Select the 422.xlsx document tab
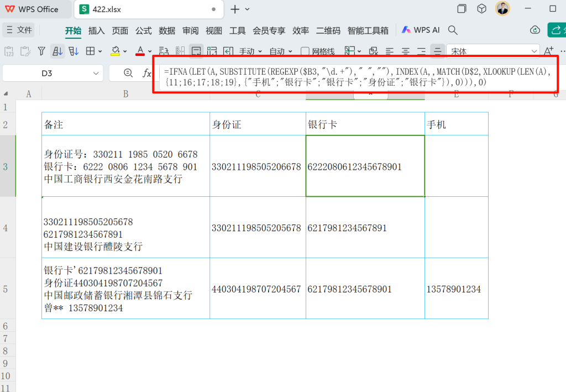The height and width of the screenshot is (392, 566). coord(149,9)
